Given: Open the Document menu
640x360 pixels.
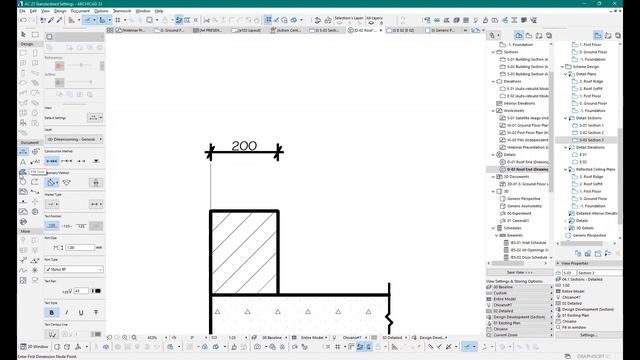Looking at the screenshot, I should tap(80, 11).
